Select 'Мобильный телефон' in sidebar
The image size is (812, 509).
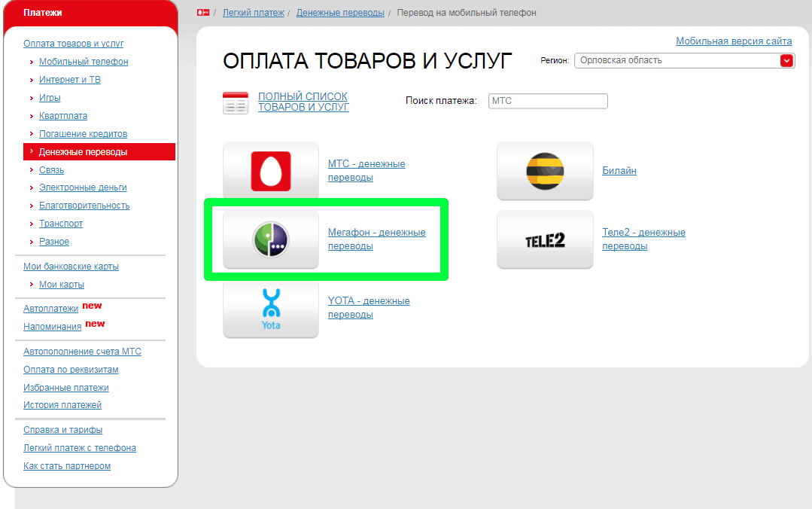coord(84,62)
